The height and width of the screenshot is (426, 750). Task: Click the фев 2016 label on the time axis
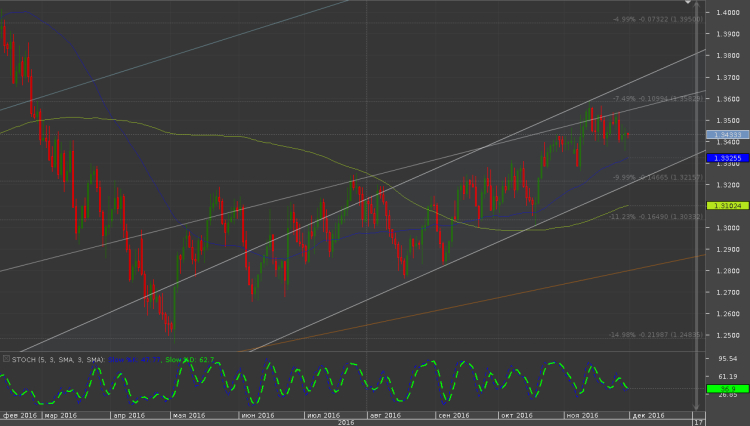[x=20, y=415]
